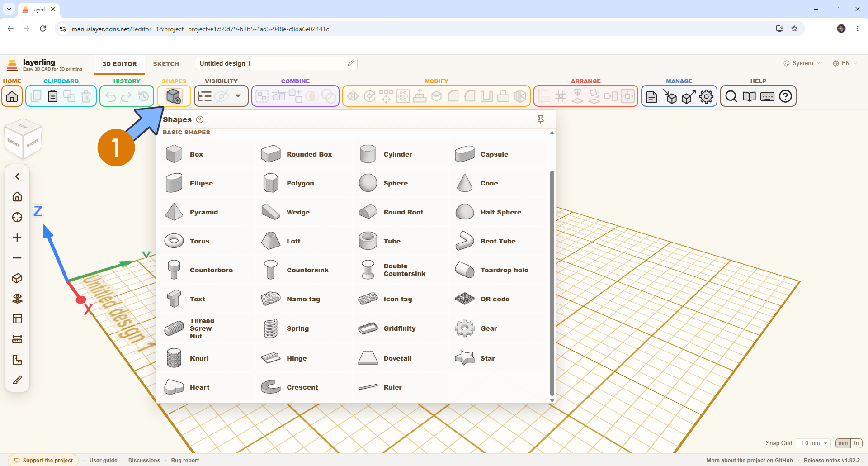
Task: Open the Snap Grid size dropdown
Action: click(x=814, y=443)
